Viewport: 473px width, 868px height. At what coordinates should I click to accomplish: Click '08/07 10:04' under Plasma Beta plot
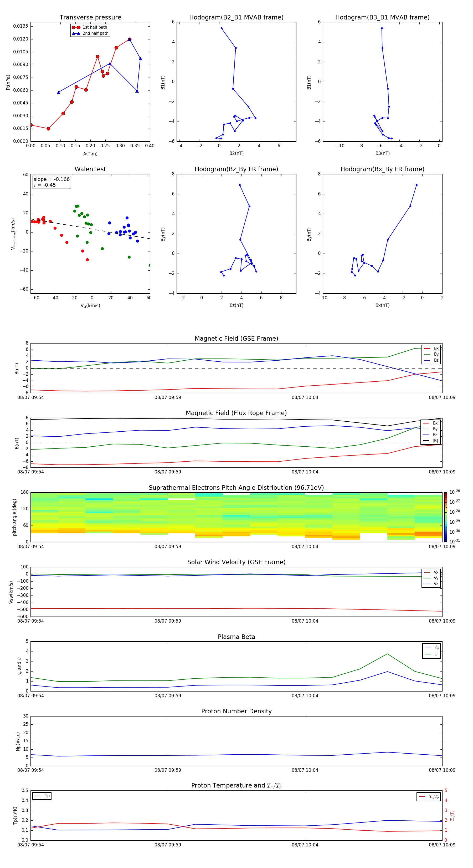click(305, 696)
